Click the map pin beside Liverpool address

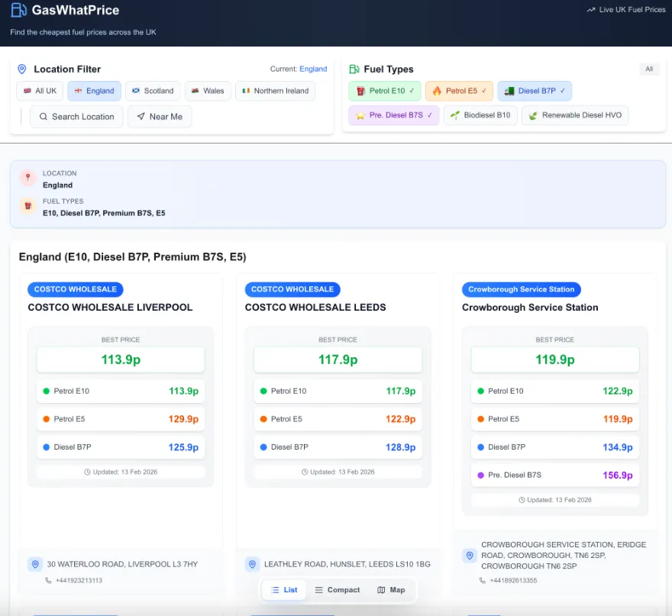pyautogui.click(x=34, y=564)
